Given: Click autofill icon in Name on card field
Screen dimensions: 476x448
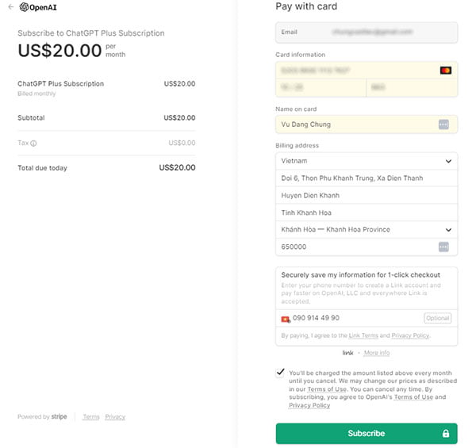Looking at the screenshot, I should tap(443, 124).
